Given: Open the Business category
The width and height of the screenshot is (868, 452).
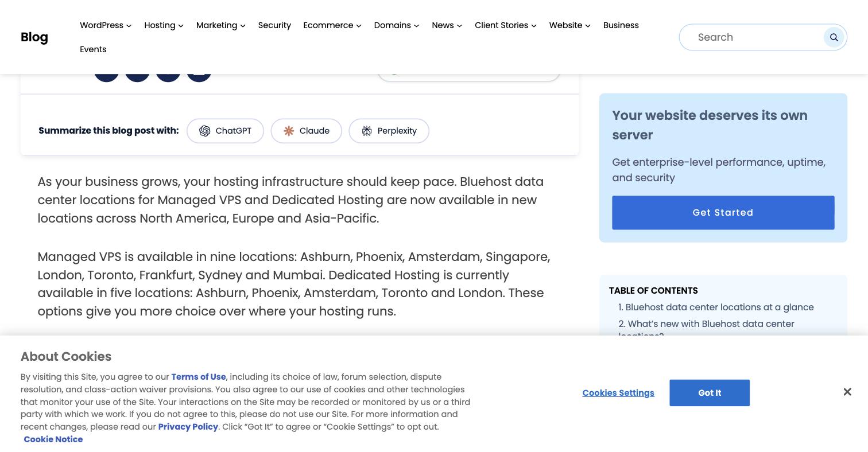Looking at the screenshot, I should pos(621,25).
